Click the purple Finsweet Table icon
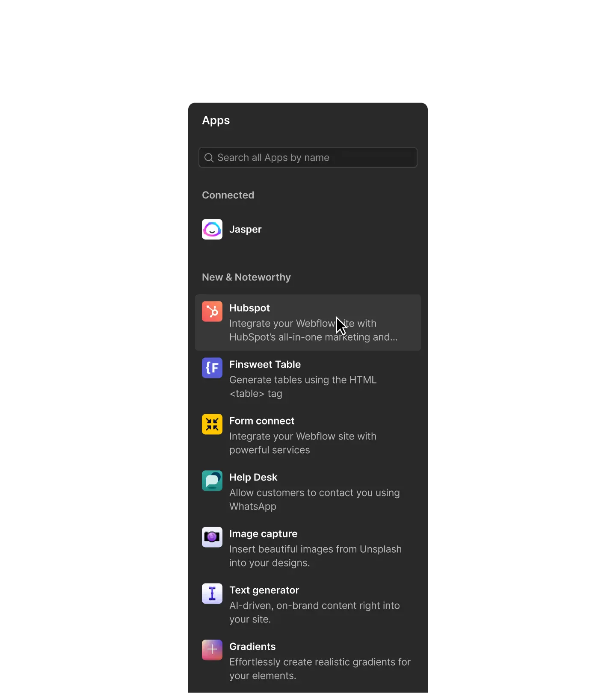Screen dimensions: 616x693 212,368
